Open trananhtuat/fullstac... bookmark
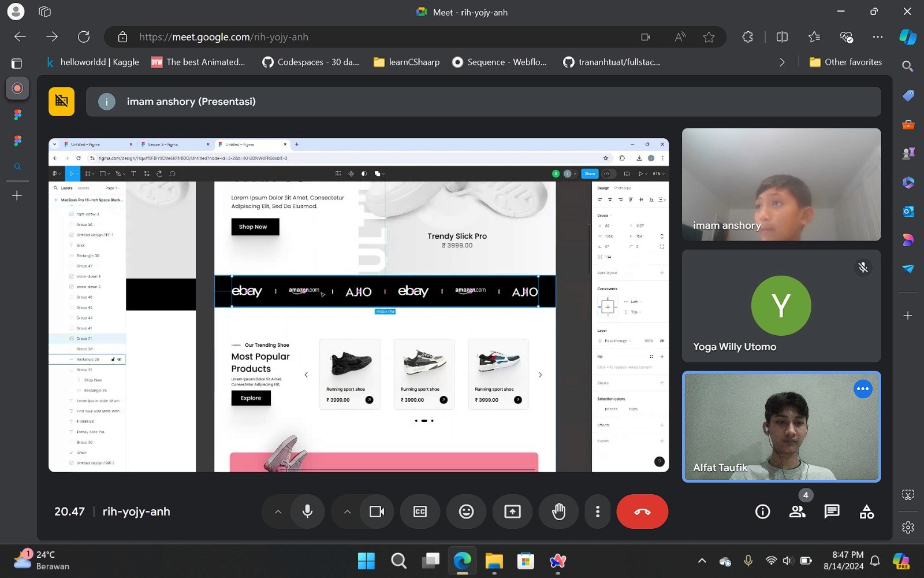The width and height of the screenshot is (924, 578). click(x=612, y=62)
